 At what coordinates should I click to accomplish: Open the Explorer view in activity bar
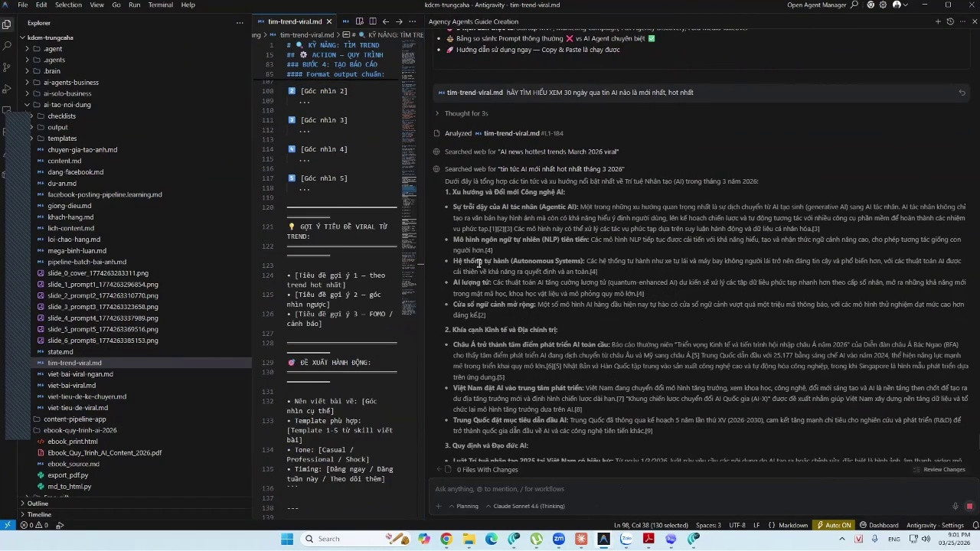pos(7,24)
